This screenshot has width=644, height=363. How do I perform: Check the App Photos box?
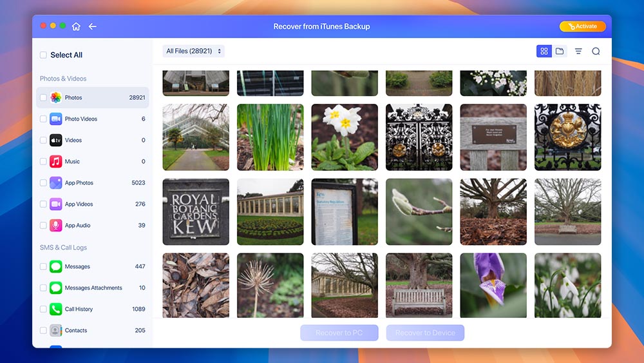tap(43, 182)
